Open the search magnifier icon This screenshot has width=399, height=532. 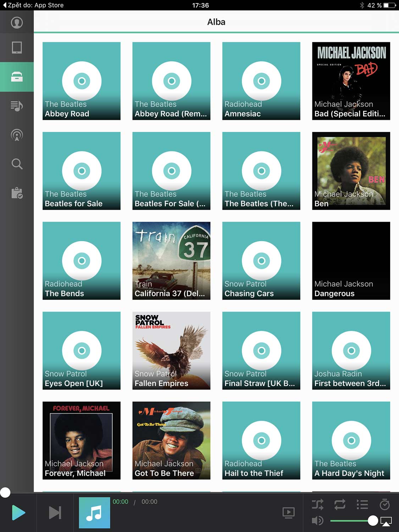click(17, 164)
